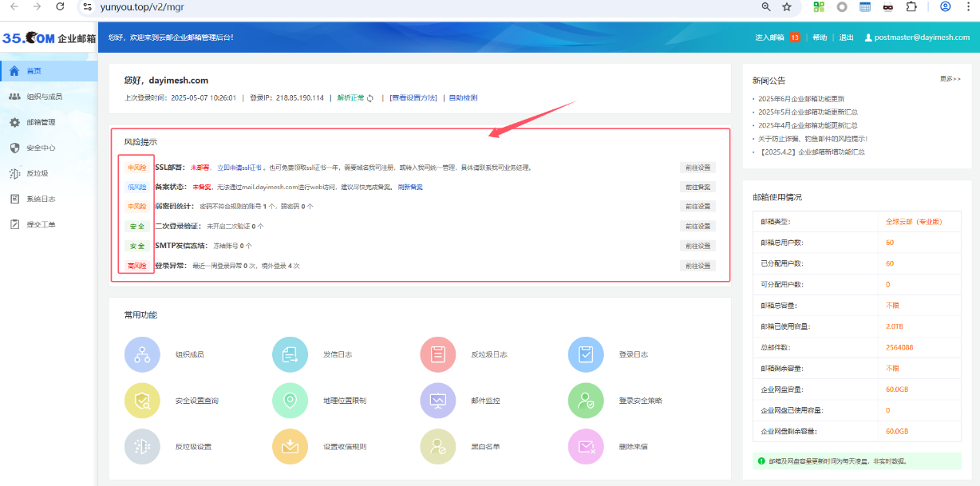Open 邮箱管理 in the left sidebar
The height and width of the screenshot is (486, 980).
coord(41,122)
